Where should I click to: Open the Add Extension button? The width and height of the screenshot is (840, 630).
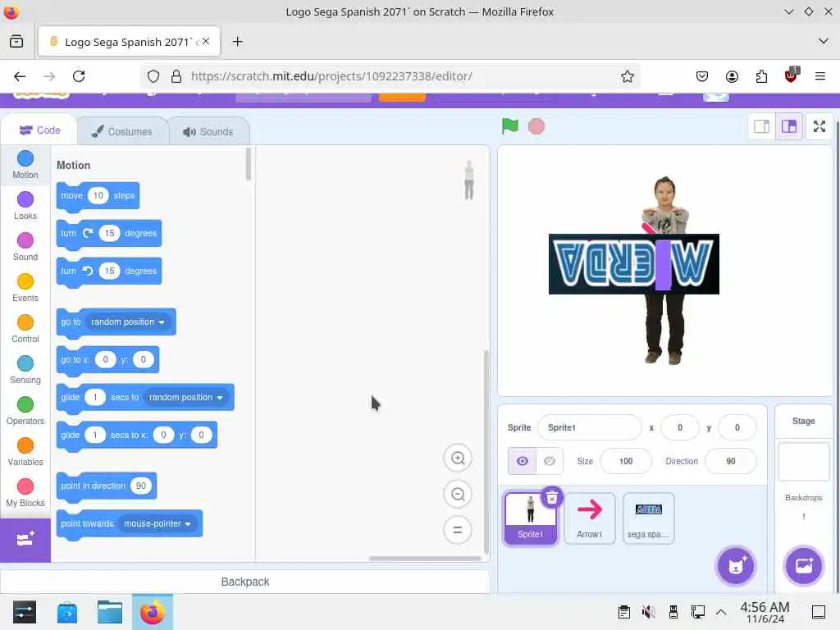[25, 540]
